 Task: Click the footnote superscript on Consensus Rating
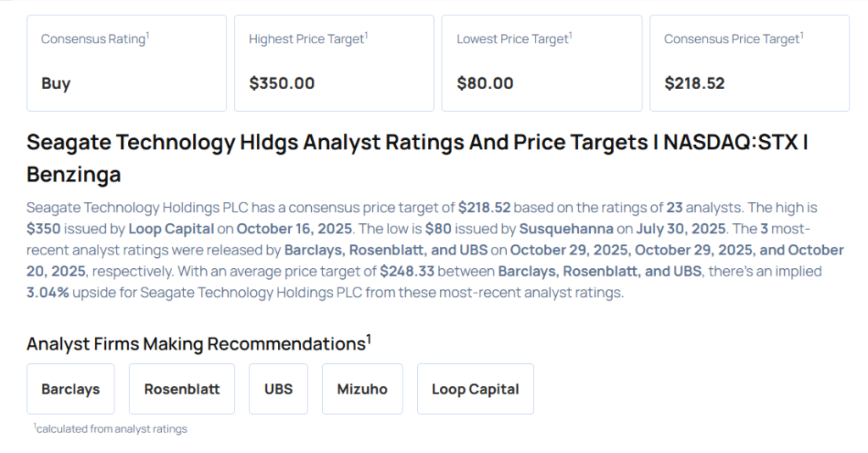pyautogui.click(x=147, y=34)
